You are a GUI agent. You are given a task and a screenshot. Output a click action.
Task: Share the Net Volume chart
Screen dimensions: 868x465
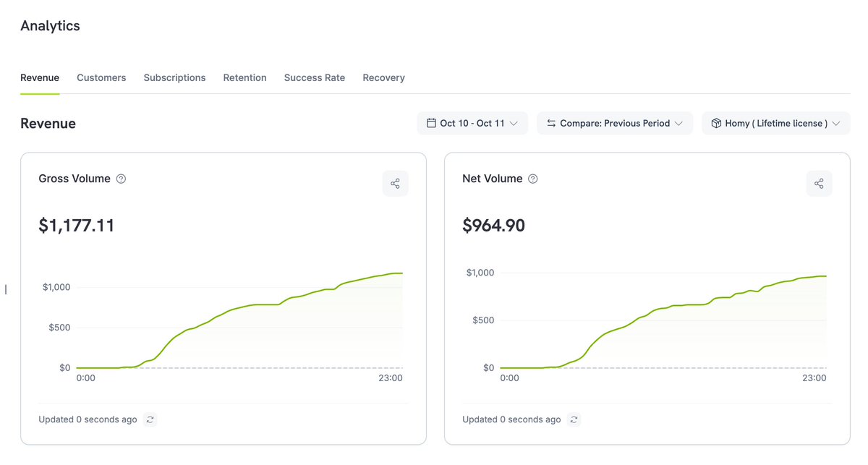pos(819,184)
